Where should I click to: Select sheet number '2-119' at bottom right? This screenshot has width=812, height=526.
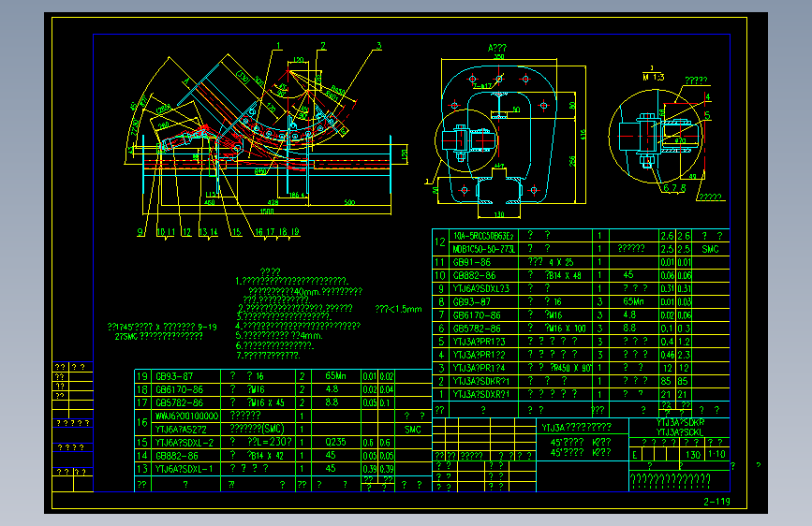pos(716,501)
